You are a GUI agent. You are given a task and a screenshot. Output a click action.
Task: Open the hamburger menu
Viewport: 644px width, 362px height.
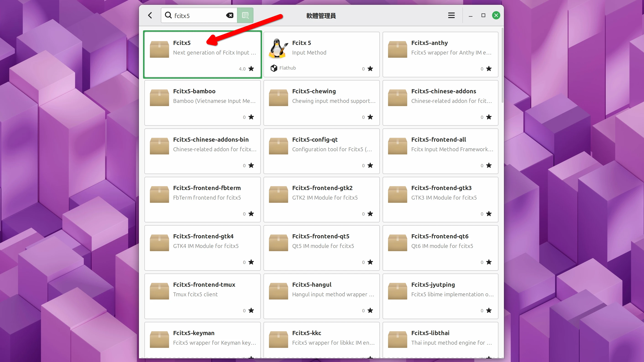[451, 15]
